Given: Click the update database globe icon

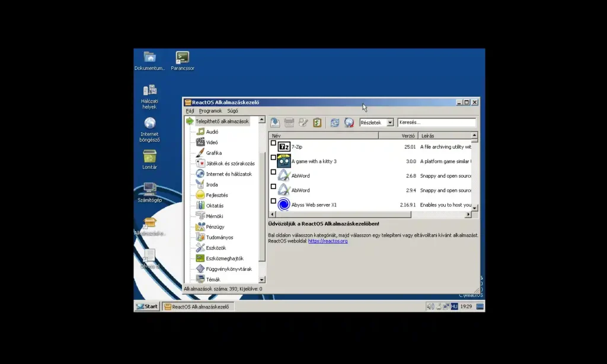Looking at the screenshot, I should coord(349,122).
